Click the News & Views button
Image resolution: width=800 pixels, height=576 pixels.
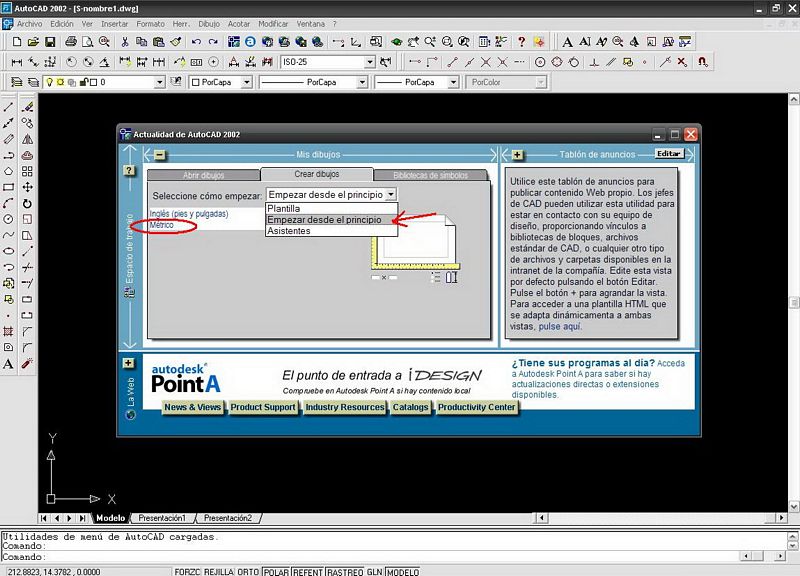point(192,407)
